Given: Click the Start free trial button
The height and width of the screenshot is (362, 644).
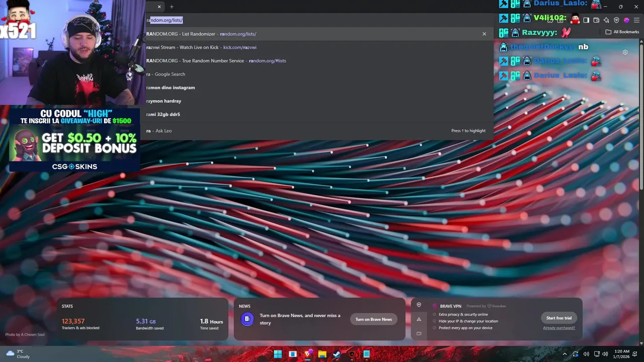Looking at the screenshot, I should pyautogui.click(x=559, y=318).
